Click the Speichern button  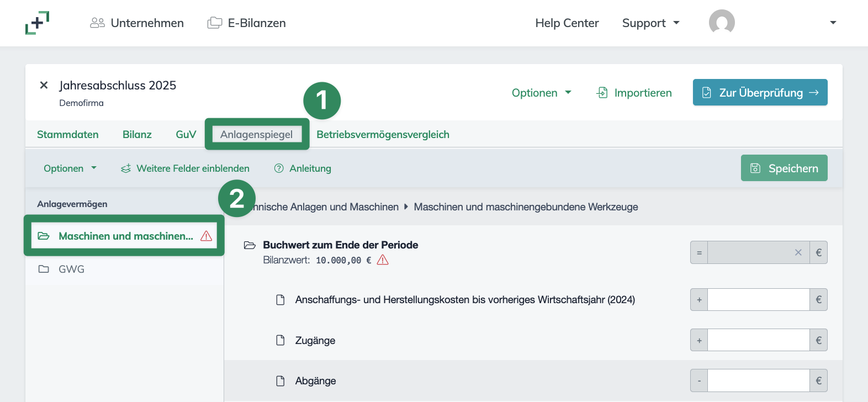point(784,168)
